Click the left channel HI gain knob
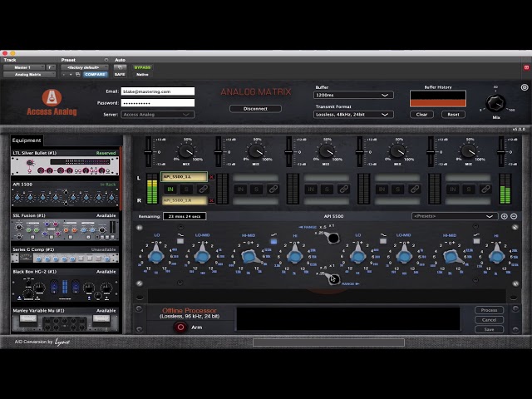Image resolution: width=532 pixels, height=399 pixels. (x=295, y=255)
